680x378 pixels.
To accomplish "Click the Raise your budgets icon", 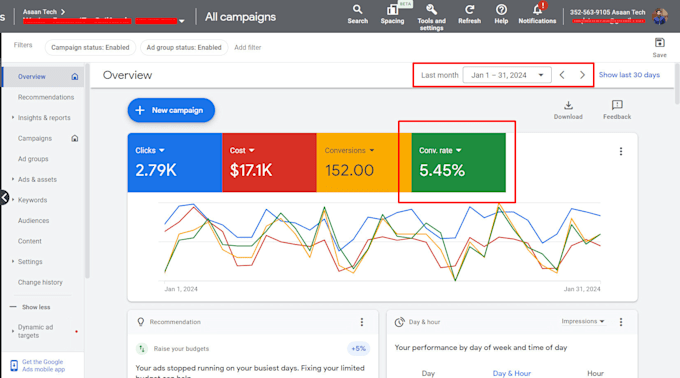I will point(142,349).
